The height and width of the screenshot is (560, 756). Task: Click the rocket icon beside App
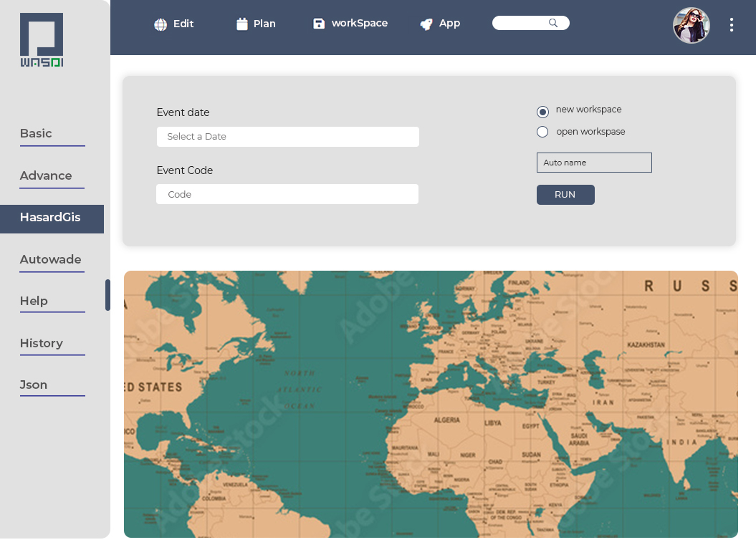click(x=426, y=24)
